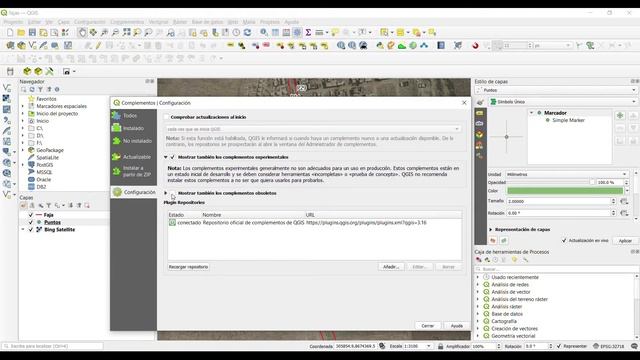640x360 pixels.
Task: Click the New GeoPackage Layer icon
Action: (21, 45)
